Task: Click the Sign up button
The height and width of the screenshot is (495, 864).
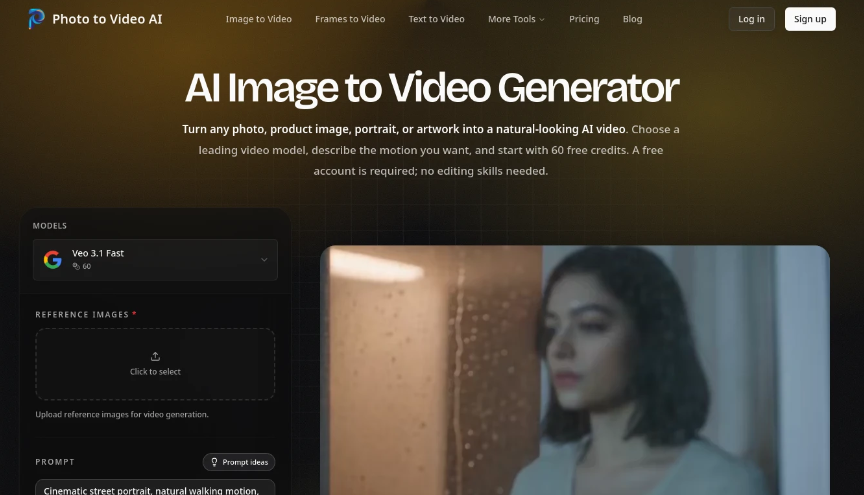Action: [810, 19]
